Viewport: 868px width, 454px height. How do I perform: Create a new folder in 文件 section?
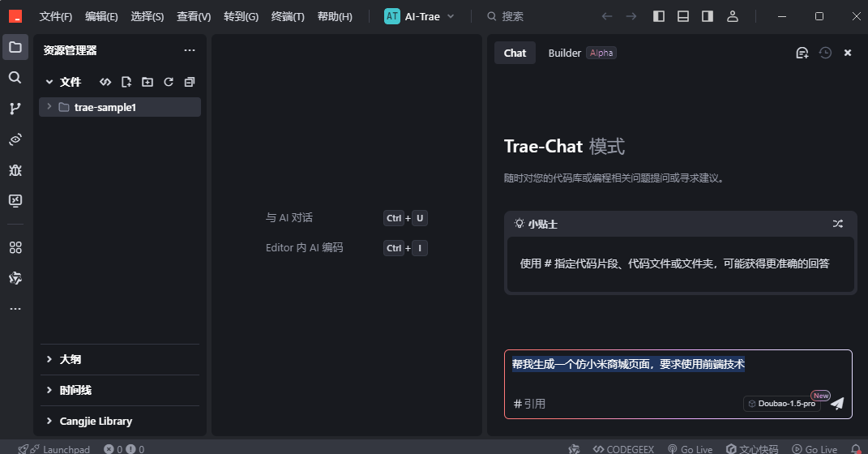pos(148,82)
